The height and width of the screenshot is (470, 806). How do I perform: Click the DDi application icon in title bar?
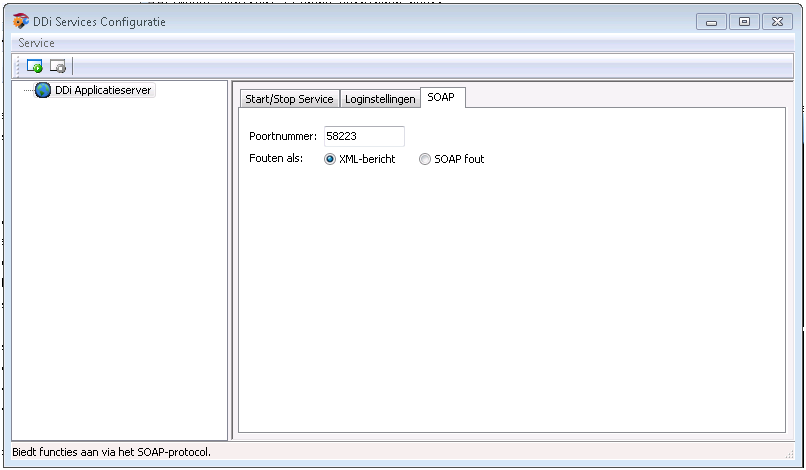pyautogui.click(x=20, y=21)
